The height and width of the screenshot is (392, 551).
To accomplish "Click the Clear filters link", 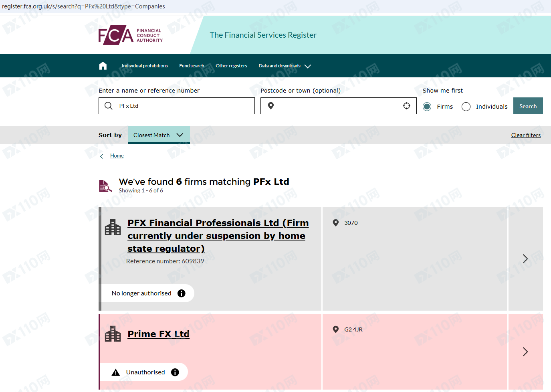I will (x=526, y=135).
